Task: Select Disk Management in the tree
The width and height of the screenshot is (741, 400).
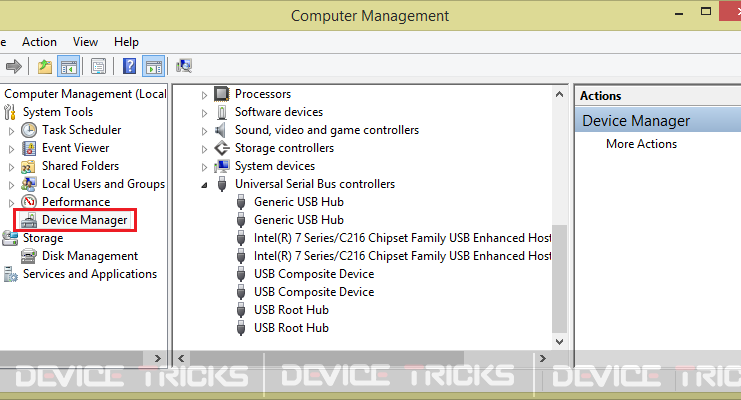Action: click(x=90, y=256)
